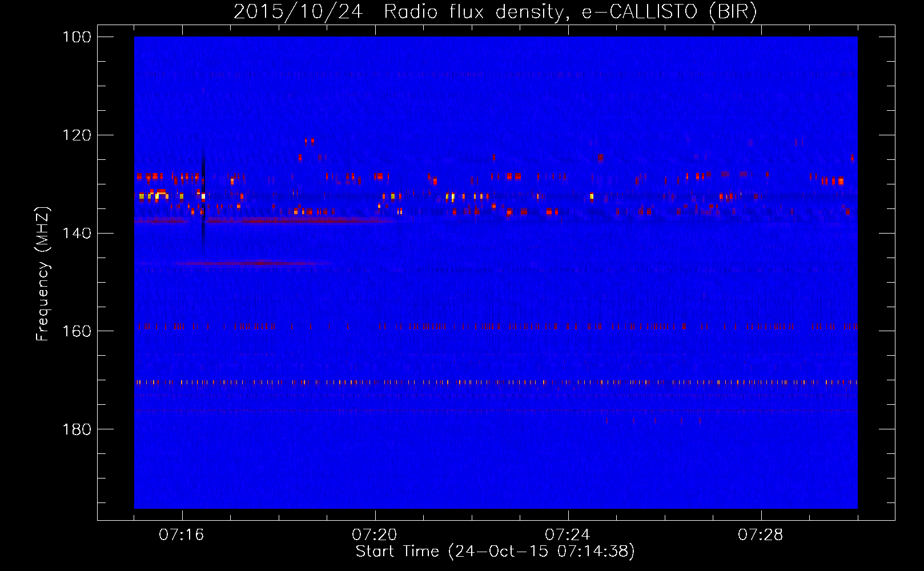
Task: Click the 160 frequency tick label
Action: pyautogui.click(x=77, y=331)
